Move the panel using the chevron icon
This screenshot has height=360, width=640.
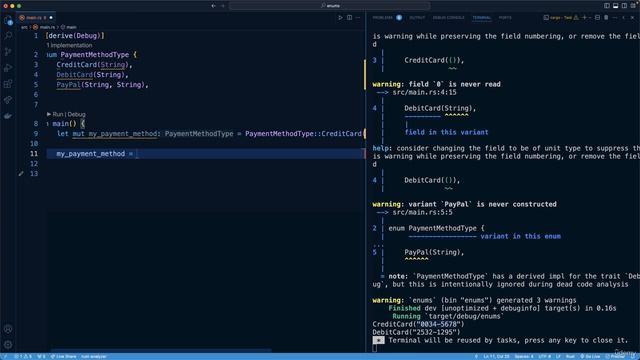tap(624, 18)
